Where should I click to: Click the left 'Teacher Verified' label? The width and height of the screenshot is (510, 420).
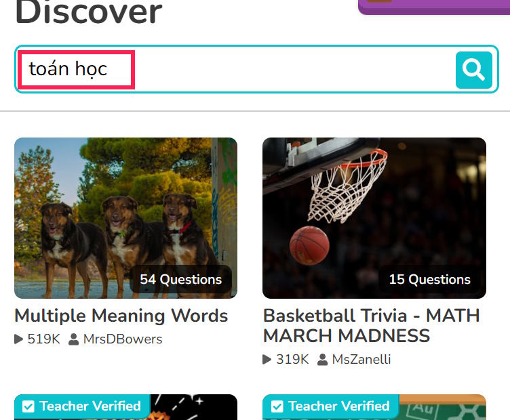(90, 406)
